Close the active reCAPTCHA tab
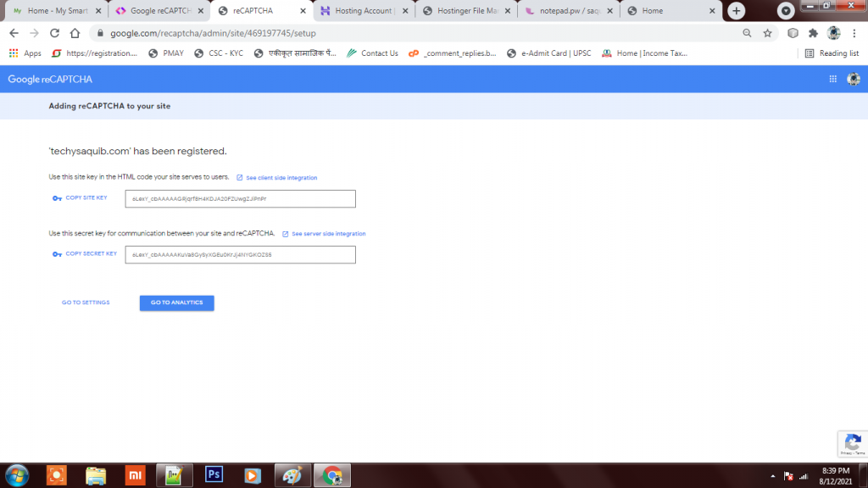The image size is (868, 488). coord(303,10)
